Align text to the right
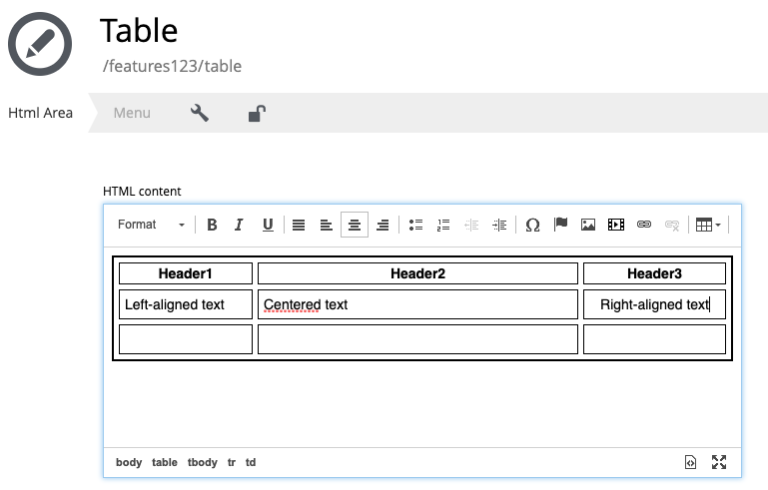This screenshot has width=768, height=490. pos(382,225)
